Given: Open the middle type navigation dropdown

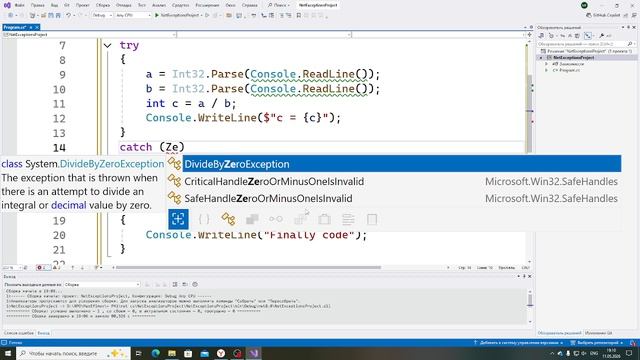Looking at the screenshot, I should pyautogui.click(x=264, y=35).
